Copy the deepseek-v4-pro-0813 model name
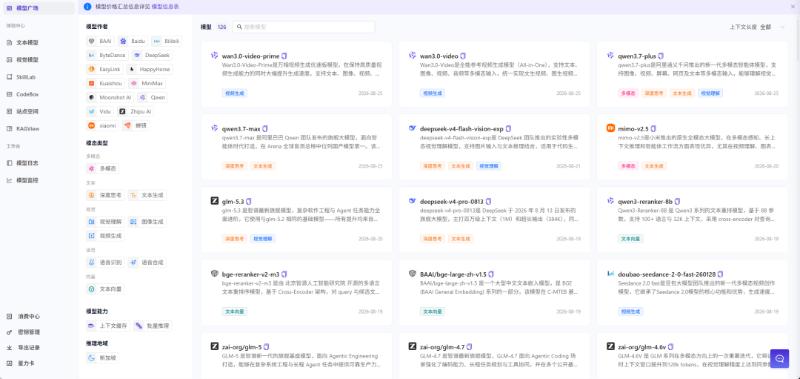The image size is (800, 379). [x=488, y=201]
